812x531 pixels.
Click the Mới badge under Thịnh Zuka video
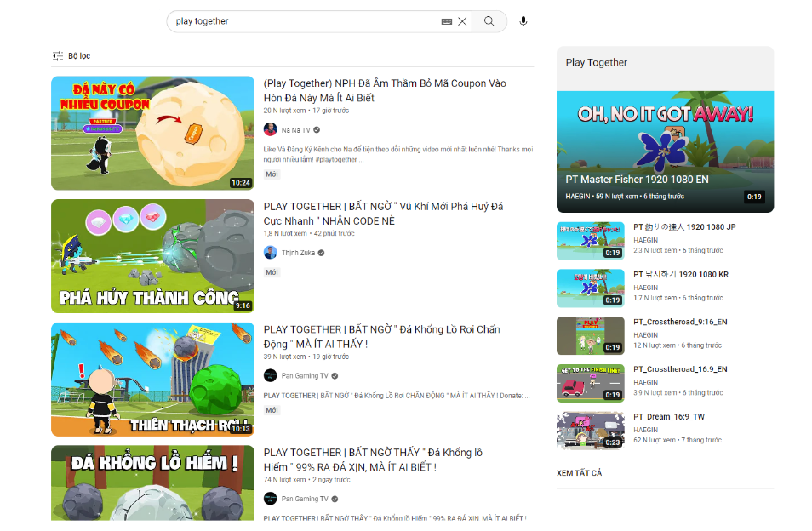(272, 272)
